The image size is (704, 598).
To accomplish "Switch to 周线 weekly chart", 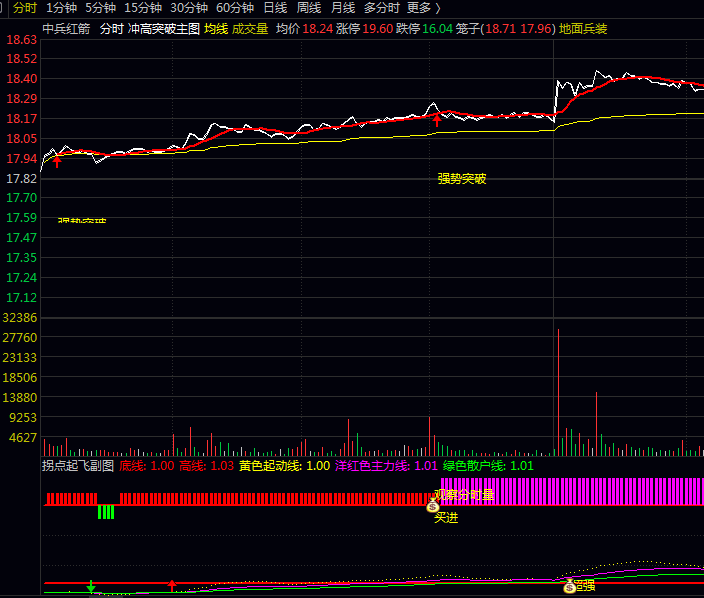I will point(309,8).
